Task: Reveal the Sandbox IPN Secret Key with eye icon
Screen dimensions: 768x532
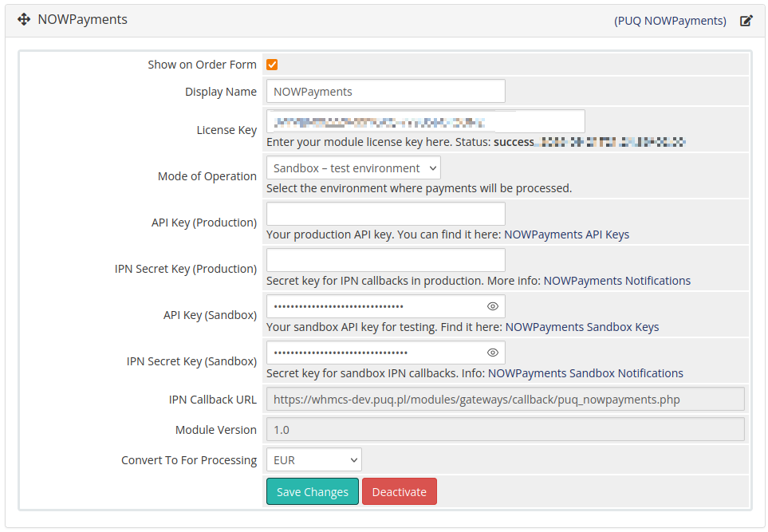Action: click(492, 353)
